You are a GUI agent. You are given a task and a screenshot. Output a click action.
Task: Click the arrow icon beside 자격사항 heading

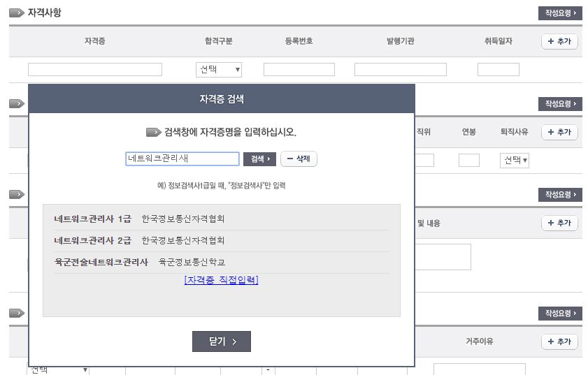pos(17,13)
